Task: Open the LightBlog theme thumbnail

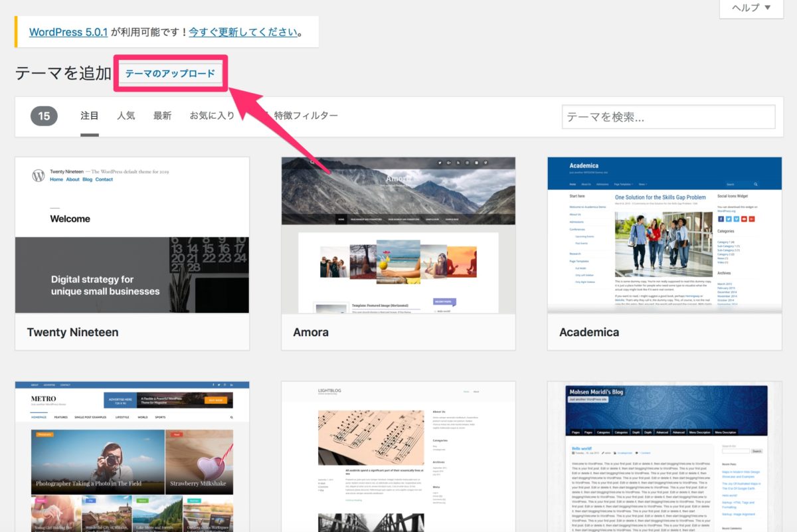Action: [398, 457]
